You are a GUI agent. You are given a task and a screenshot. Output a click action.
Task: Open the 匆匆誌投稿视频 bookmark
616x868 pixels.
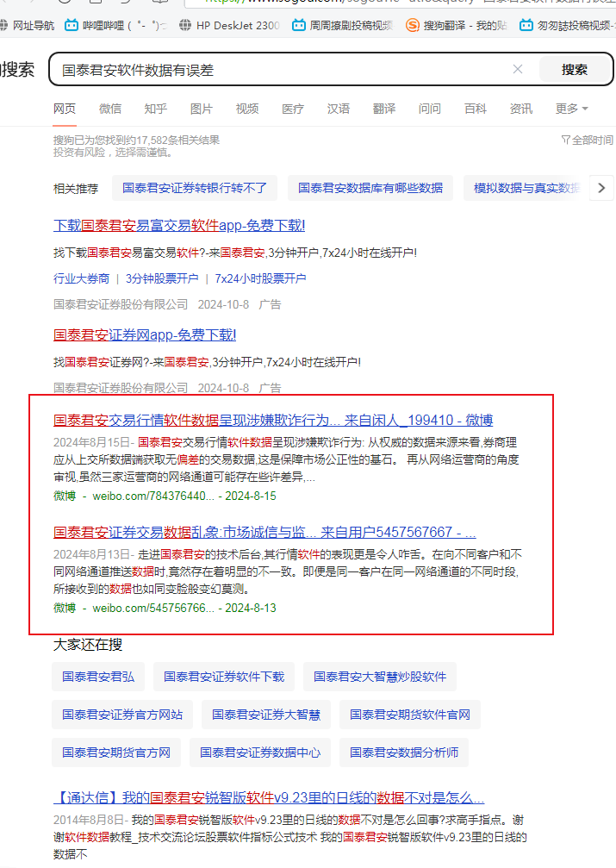pos(569,26)
